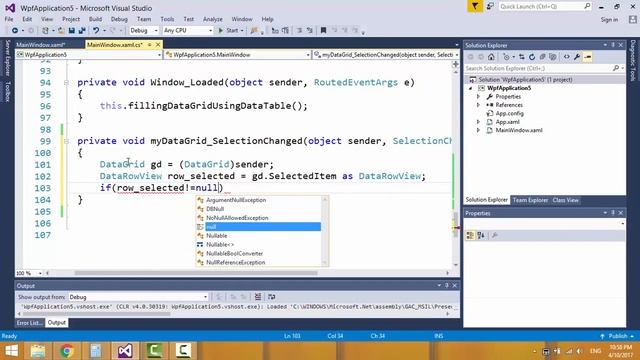Click the green Start debugging button
This screenshot has width=640, height=360.
[230, 31]
